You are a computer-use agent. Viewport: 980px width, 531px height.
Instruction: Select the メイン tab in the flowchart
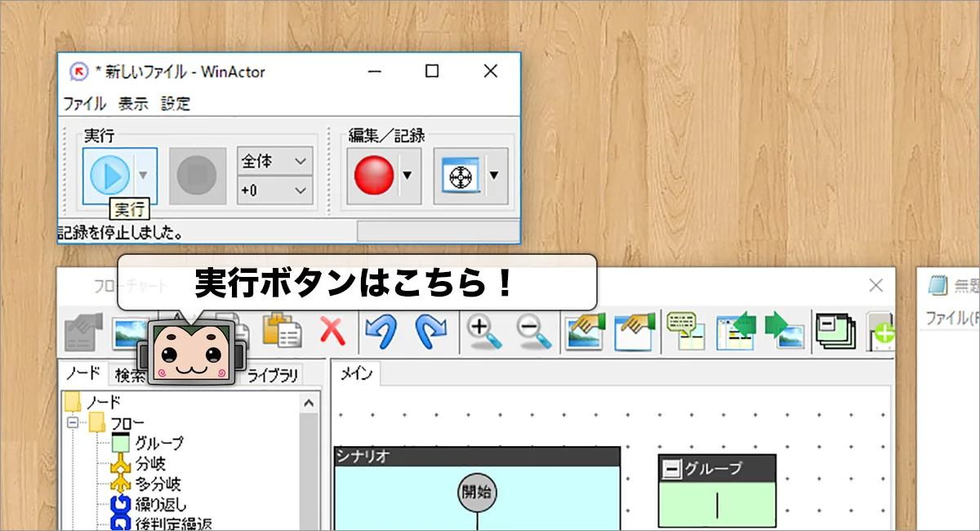pos(356,373)
